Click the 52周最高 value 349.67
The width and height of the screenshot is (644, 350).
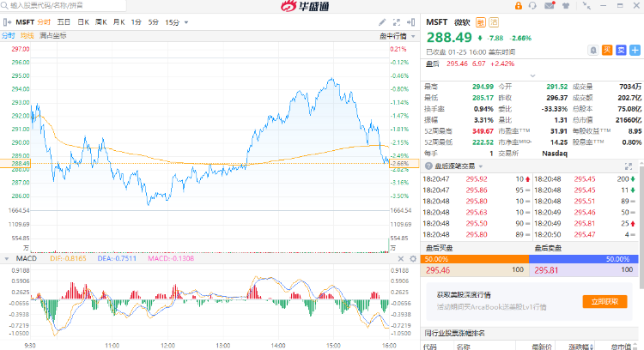483,131
